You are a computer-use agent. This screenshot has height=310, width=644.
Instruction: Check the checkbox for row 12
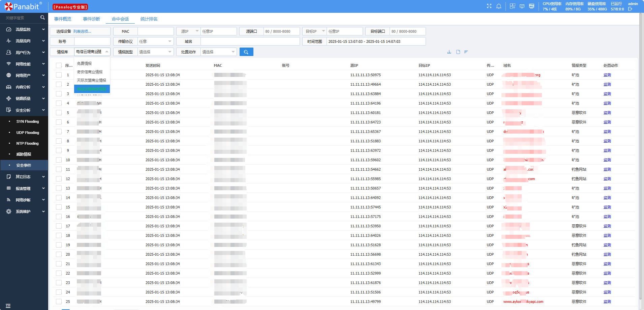coord(59,179)
